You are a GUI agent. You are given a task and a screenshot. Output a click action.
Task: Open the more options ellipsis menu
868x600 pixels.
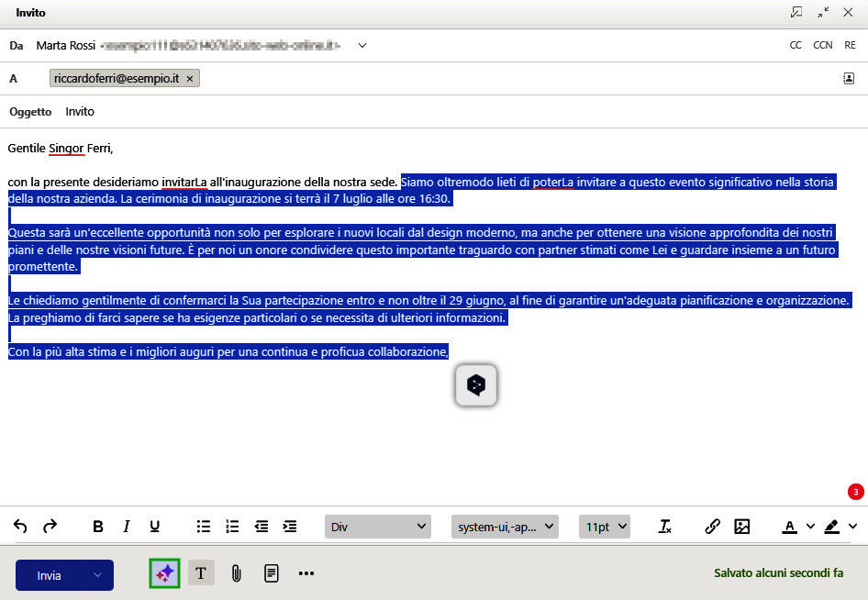pyautogui.click(x=306, y=573)
